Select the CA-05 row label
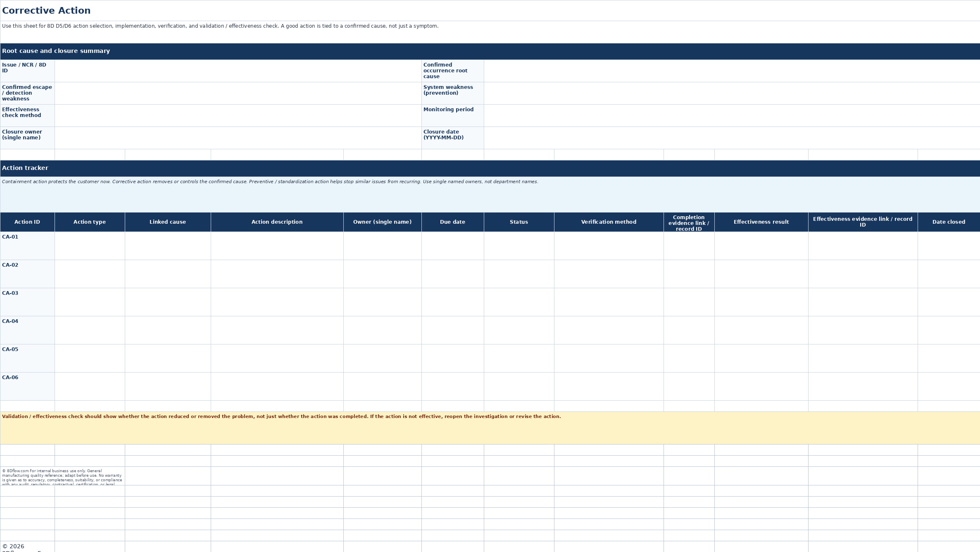This screenshot has width=980, height=552. coord(27,358)
